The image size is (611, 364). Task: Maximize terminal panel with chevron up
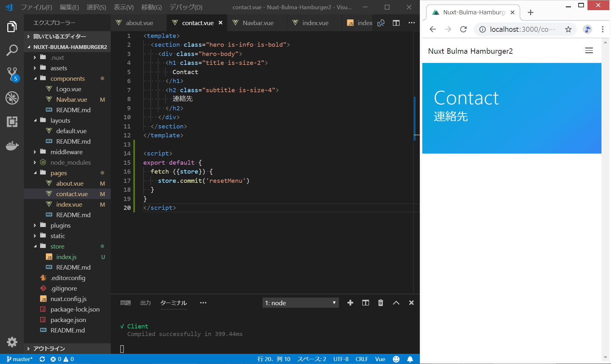click(x=396, y=303)
